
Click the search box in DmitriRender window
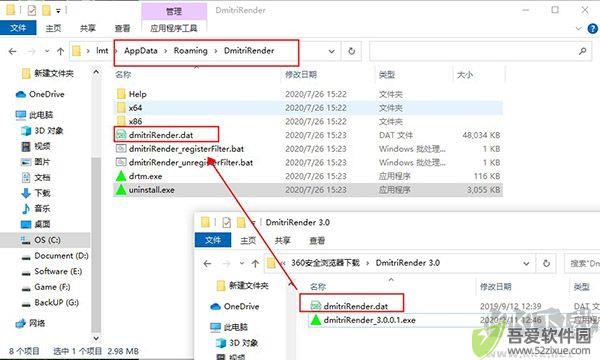[480, 51]
